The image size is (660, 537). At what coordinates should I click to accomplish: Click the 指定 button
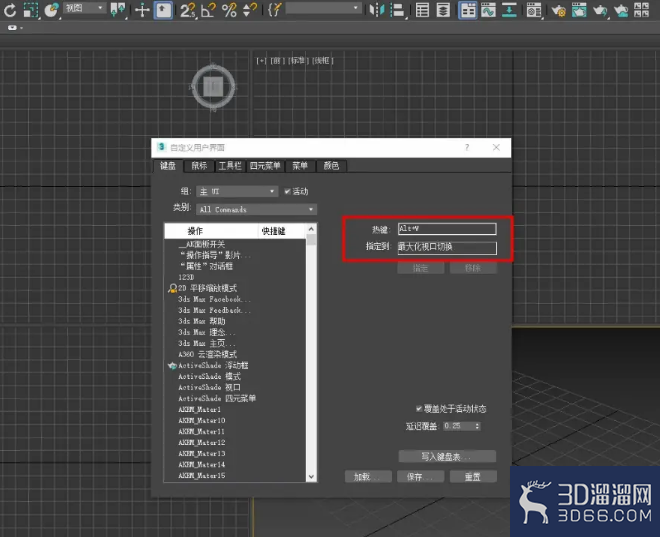pos(420,268)
